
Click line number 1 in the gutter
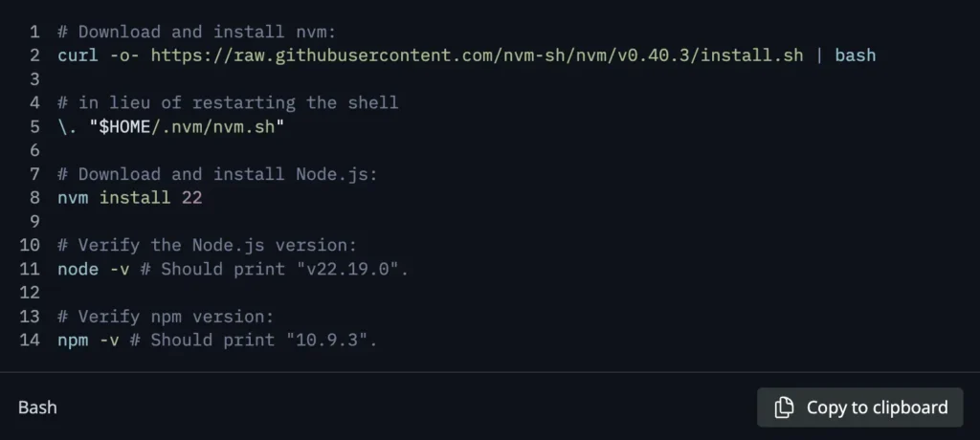(x=34, y=31)
